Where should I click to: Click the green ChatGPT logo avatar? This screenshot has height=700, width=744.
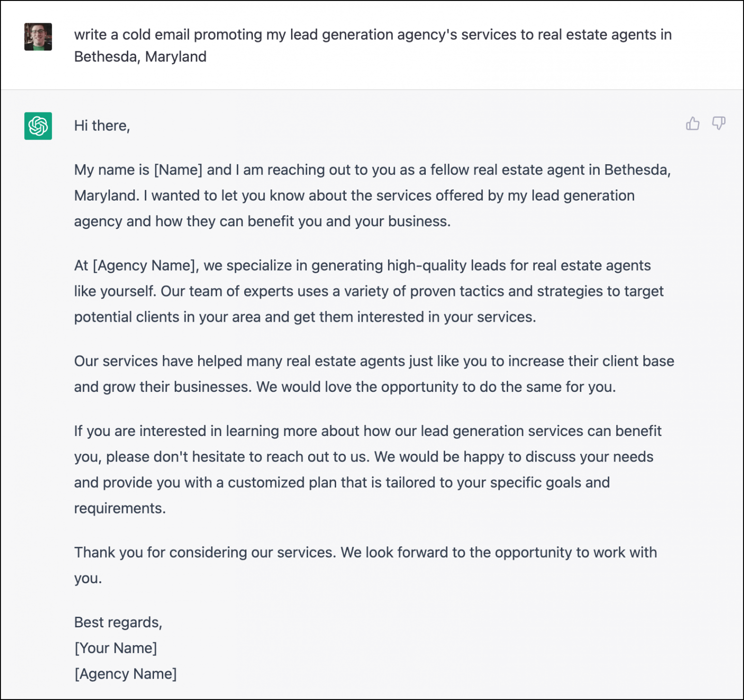[38, 125]
